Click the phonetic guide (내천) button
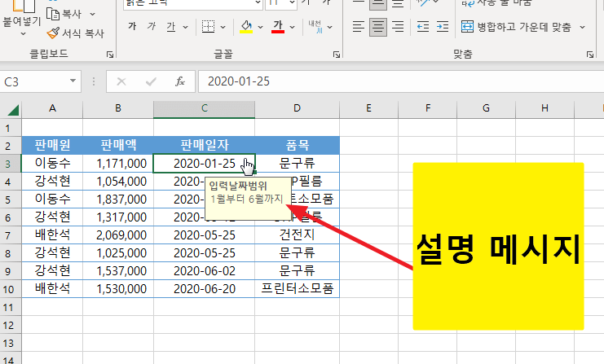Image resolution: width=604 pixels, height=364 pixels. tap(315, 27)
